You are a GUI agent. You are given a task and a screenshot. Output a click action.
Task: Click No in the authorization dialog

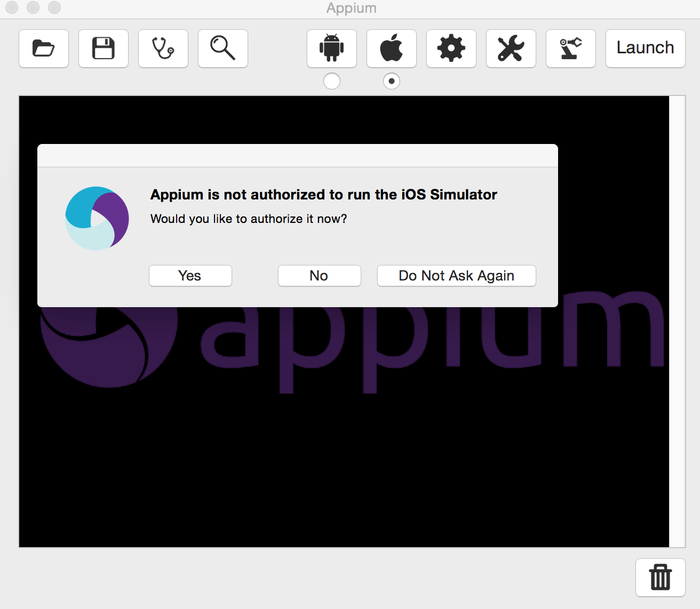point(320,276)
